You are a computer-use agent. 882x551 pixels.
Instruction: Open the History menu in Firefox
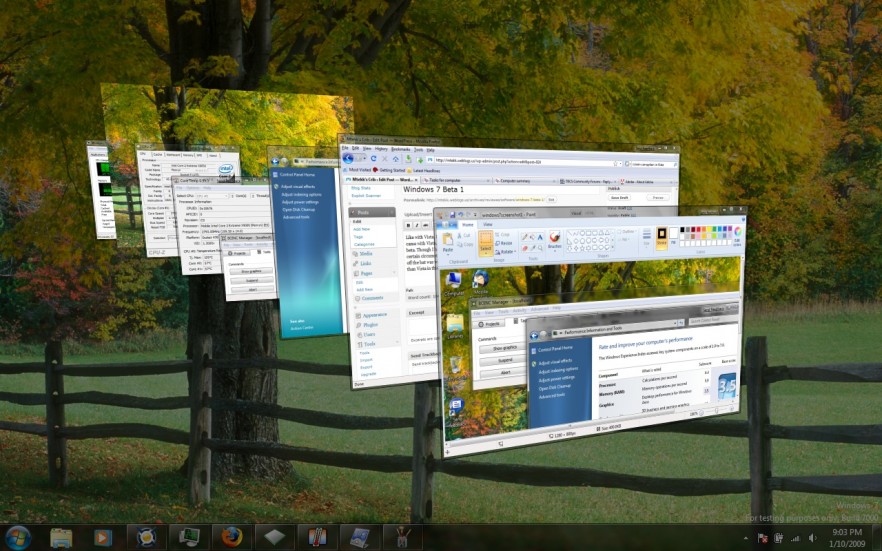pos(381,149)
